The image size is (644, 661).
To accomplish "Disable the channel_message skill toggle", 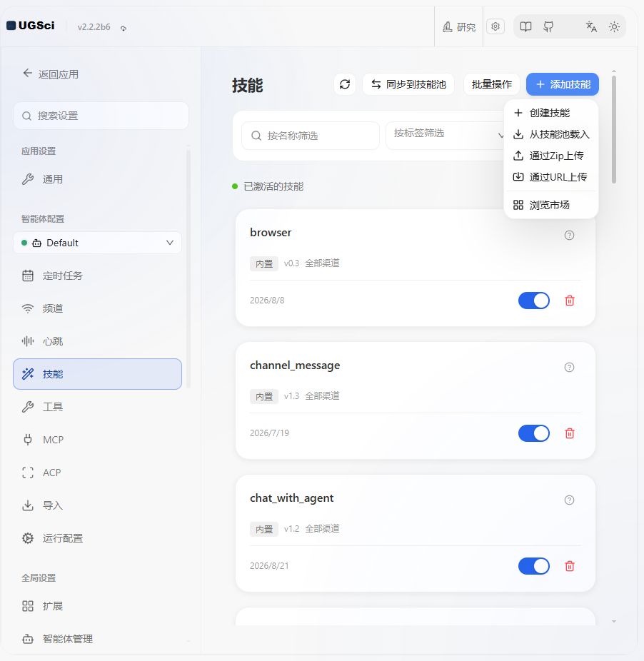I will (534, 433).
